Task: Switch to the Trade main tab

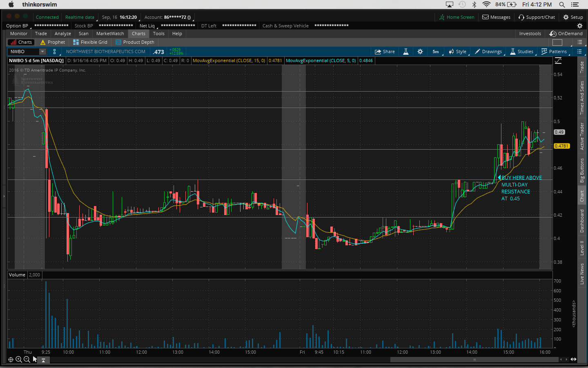Action: (41, 34)
